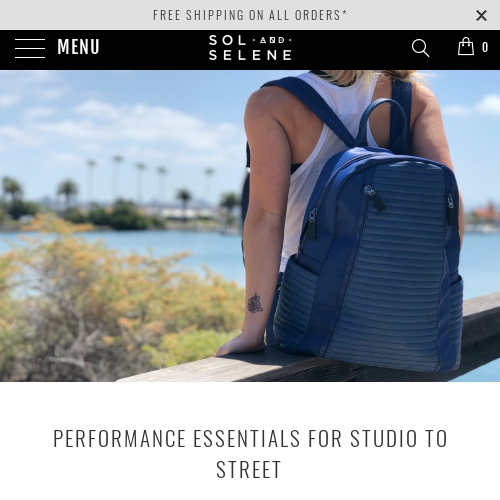Open the hamburger menu icon
Image resolution: width=500 pixels, height=500 pixels.
(x=30, y=48)
